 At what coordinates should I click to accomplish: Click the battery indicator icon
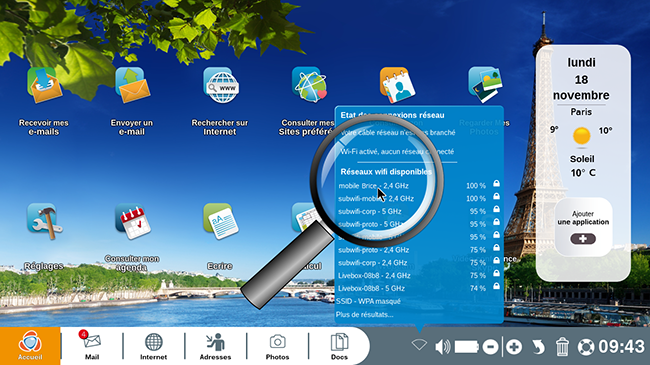[x=467, y=347]
